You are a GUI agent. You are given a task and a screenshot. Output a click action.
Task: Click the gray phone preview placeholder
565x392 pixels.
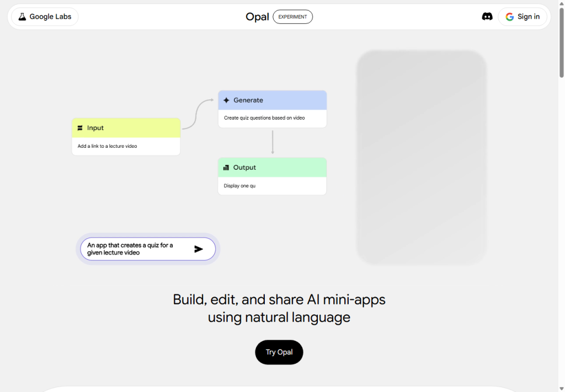point(422,157)
